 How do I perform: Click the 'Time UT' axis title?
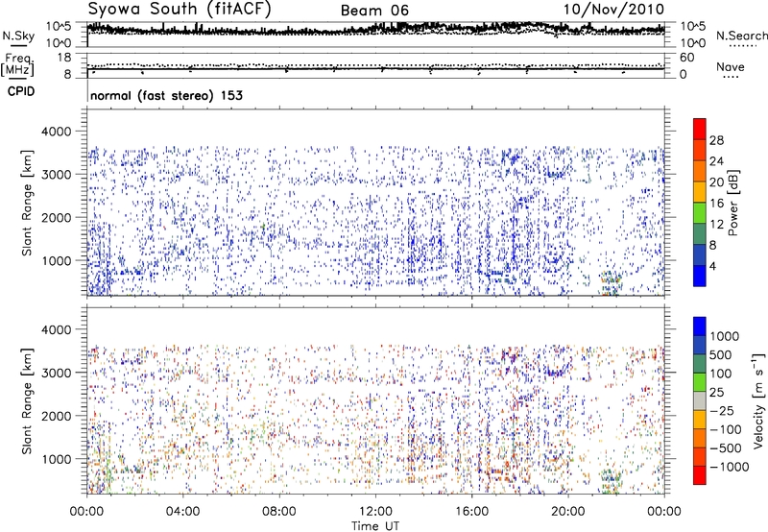(375, 526)
